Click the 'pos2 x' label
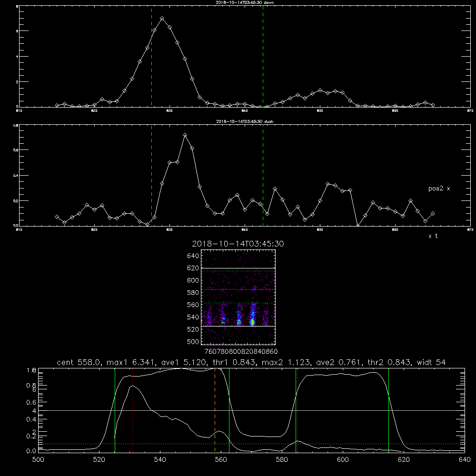 click(439, 188)
